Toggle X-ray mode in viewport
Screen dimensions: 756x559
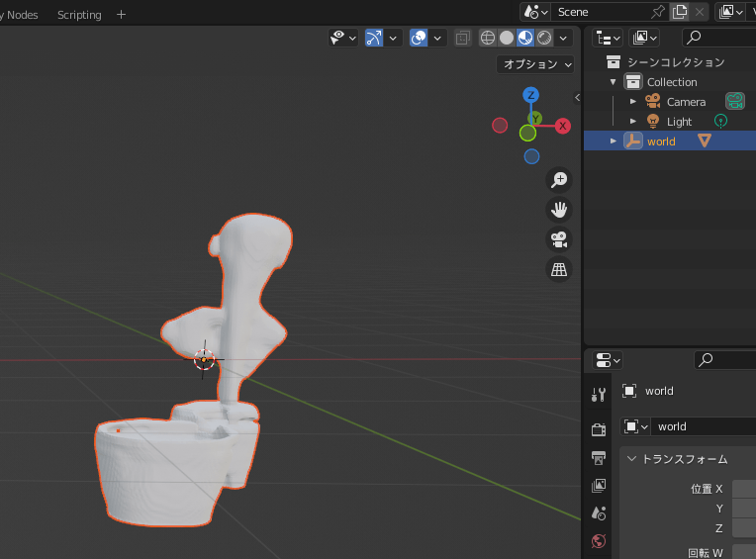[462, 38]
